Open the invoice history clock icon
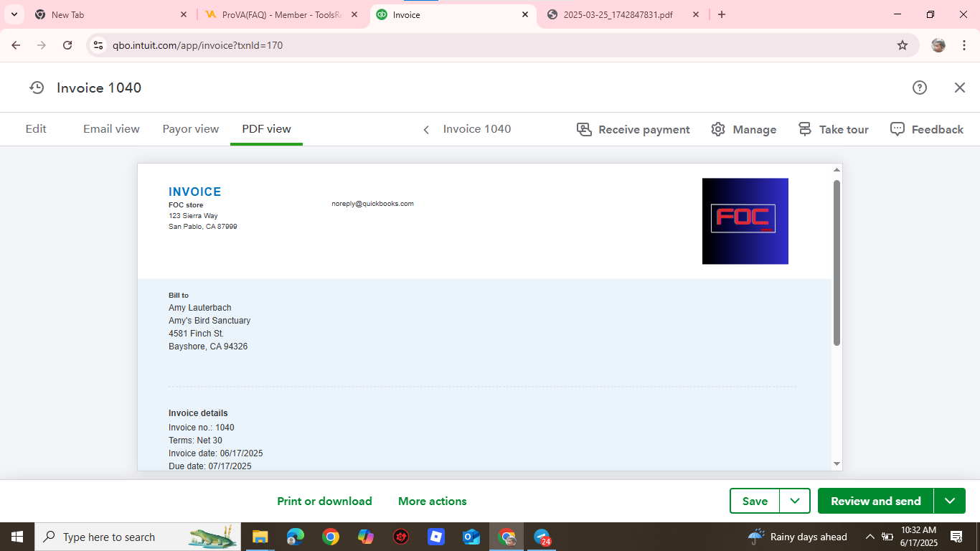The width and height of the screenshot is (980, 551). [37, 88]
